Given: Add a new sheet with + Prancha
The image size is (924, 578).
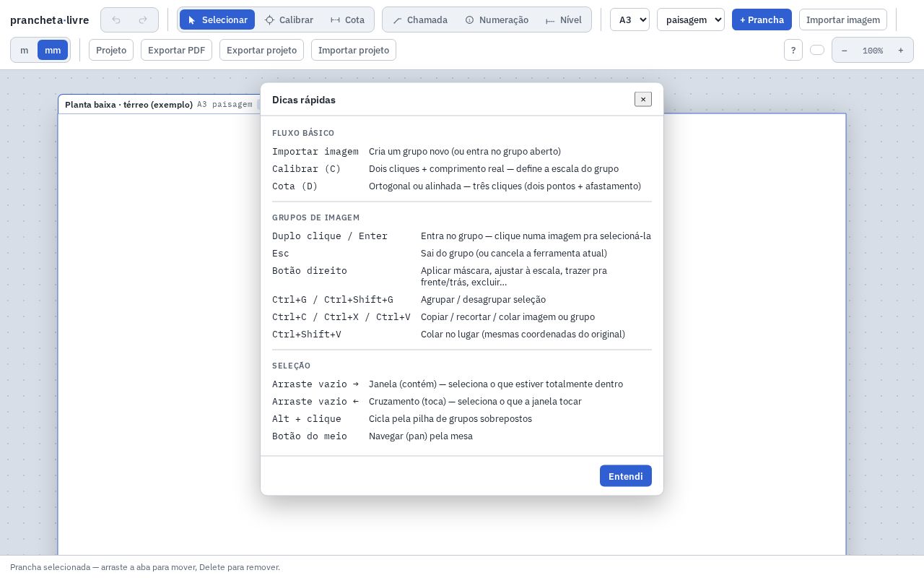Looking at the screenshot, I should click(x=762, y=20).
